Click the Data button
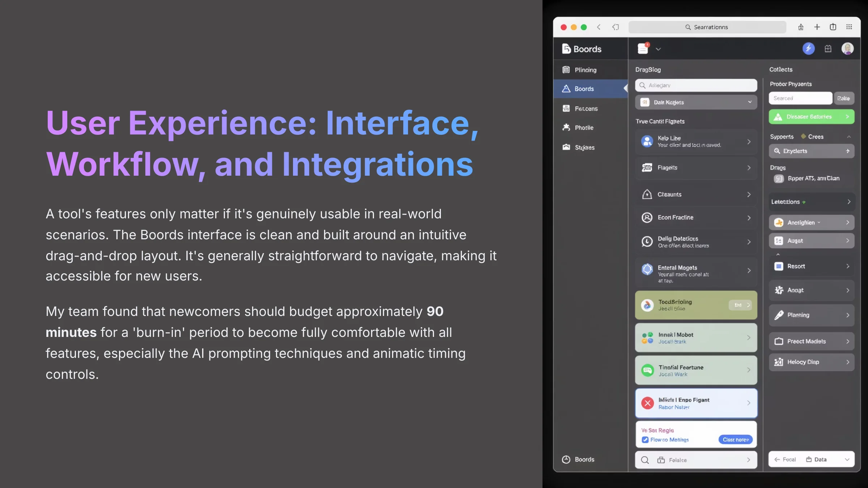Image resolution: width=868 pixels, height=488 pixels. pyautogui.click(x=816, y=459)
